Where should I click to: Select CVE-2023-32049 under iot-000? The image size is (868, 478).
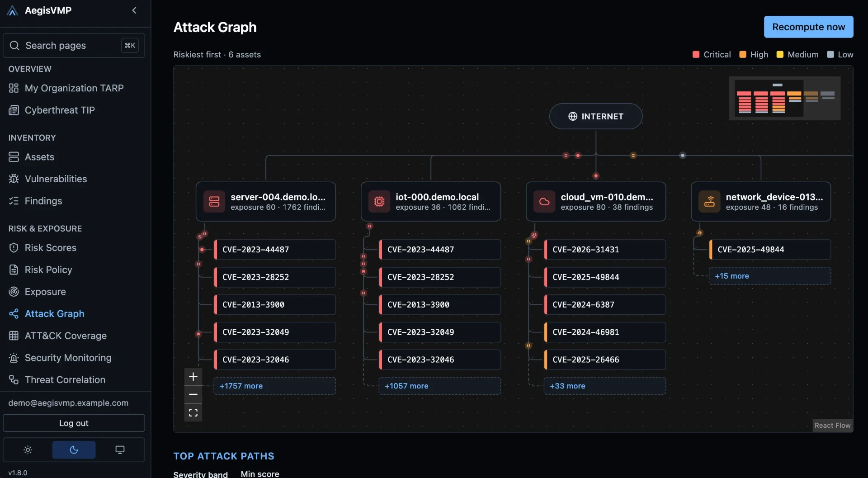coord(440,332)
